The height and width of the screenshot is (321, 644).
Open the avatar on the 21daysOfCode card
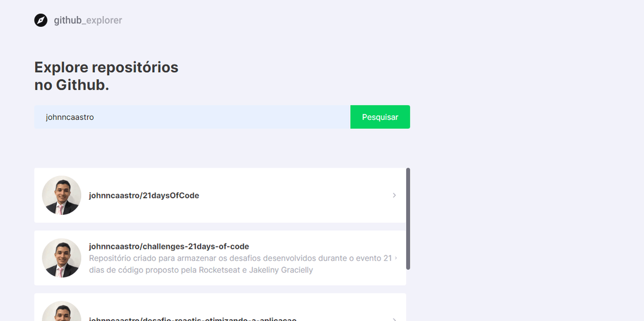61,195
